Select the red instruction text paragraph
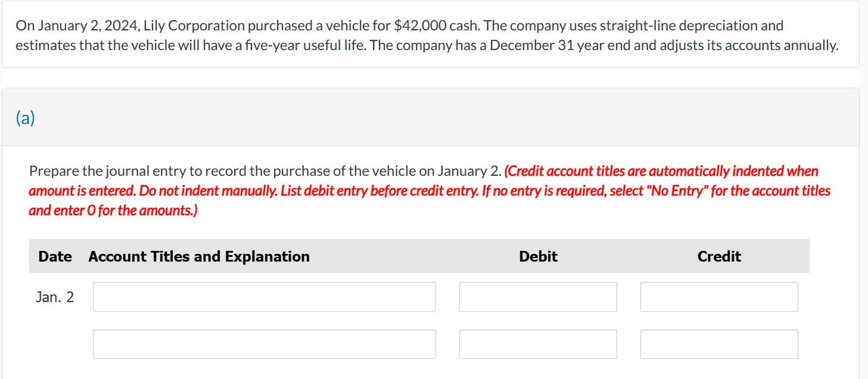 coord(429,190)
